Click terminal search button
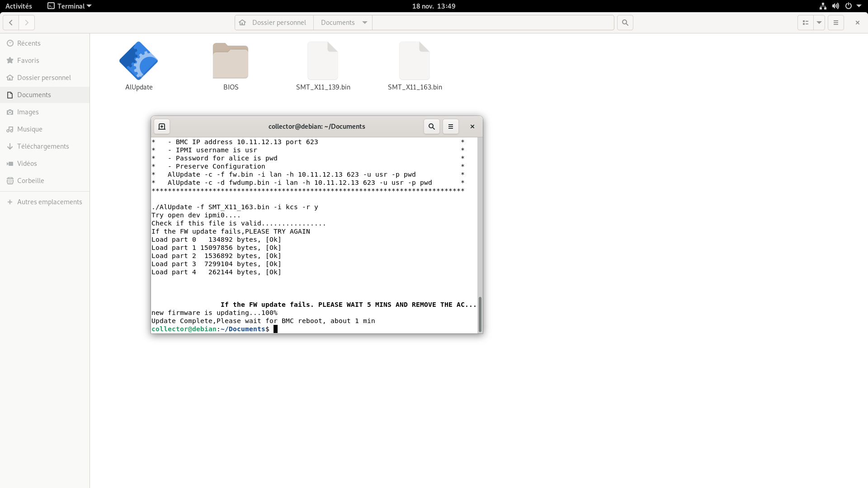The image size is (868, 488). coord(432,127)
